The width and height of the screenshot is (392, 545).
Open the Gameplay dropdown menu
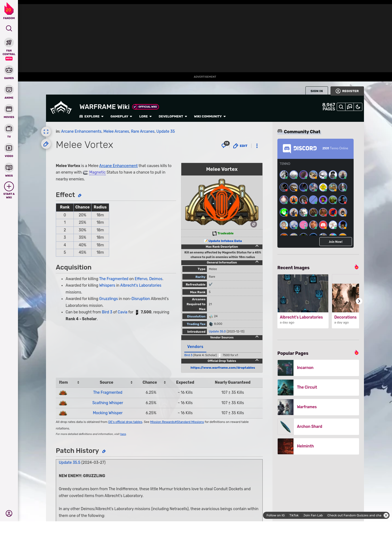coord(121,116)
